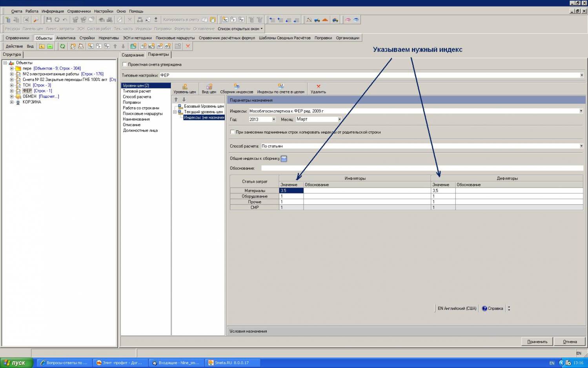Screen dimensions: 588x368
Task: Click the Обоснование input field above the table
Action: (x=422, y=168)
